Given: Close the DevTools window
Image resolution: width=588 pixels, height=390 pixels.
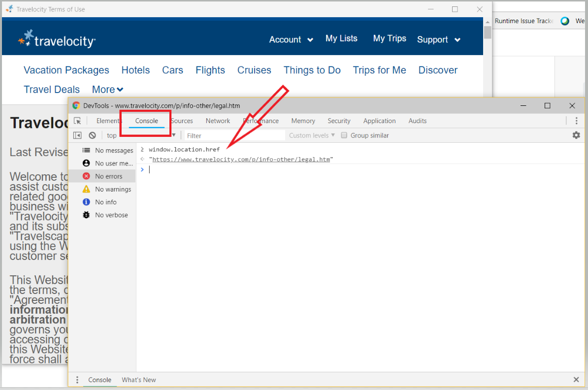Looking at the screenshot, I should click(572, 106).
